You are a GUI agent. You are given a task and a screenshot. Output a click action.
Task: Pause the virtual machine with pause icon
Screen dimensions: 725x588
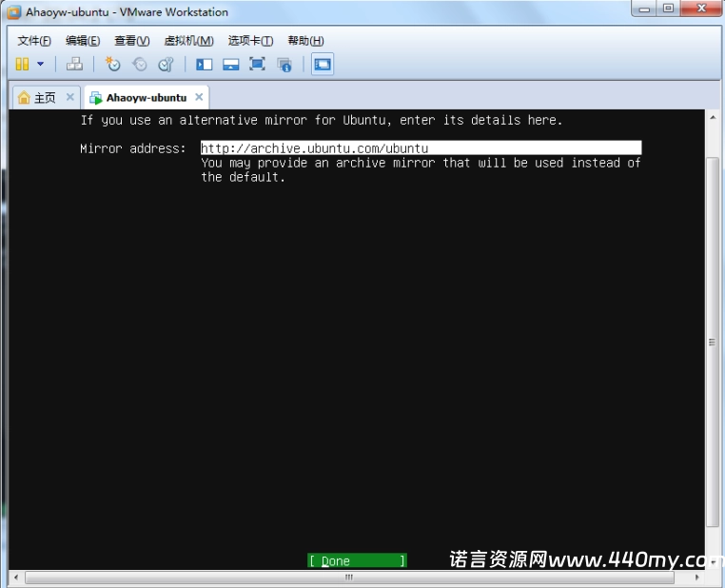click(22, 64)
